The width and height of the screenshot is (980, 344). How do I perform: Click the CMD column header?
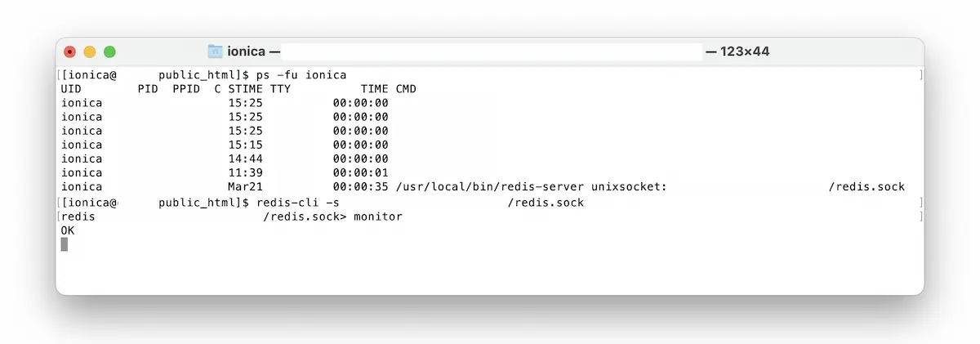click(x=406, y=89)
